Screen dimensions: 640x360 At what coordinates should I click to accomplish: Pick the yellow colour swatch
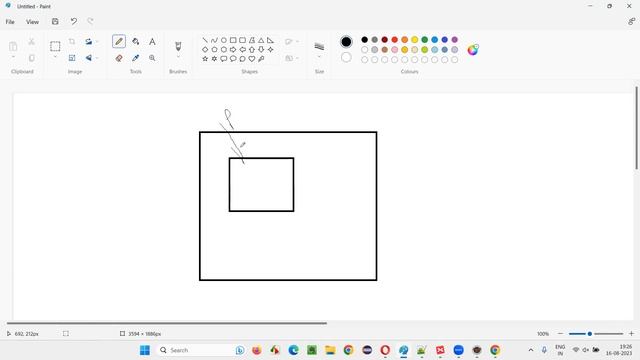(415, 40)
